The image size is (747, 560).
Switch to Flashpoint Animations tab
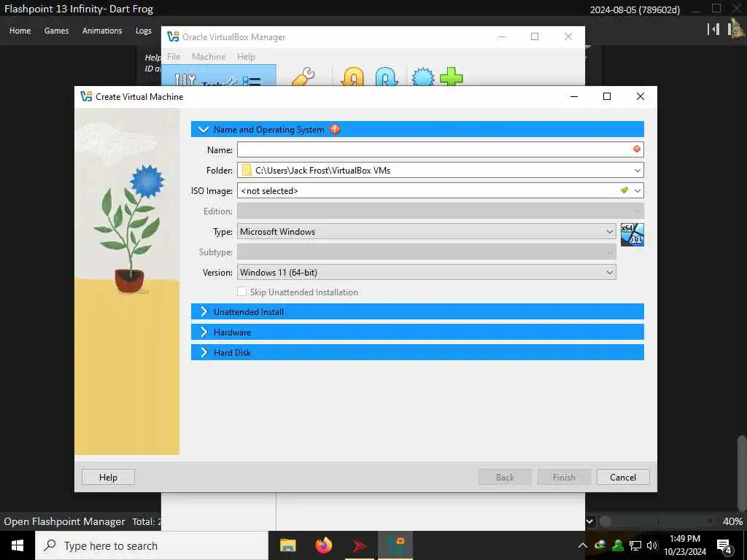[x=102, y=31]
